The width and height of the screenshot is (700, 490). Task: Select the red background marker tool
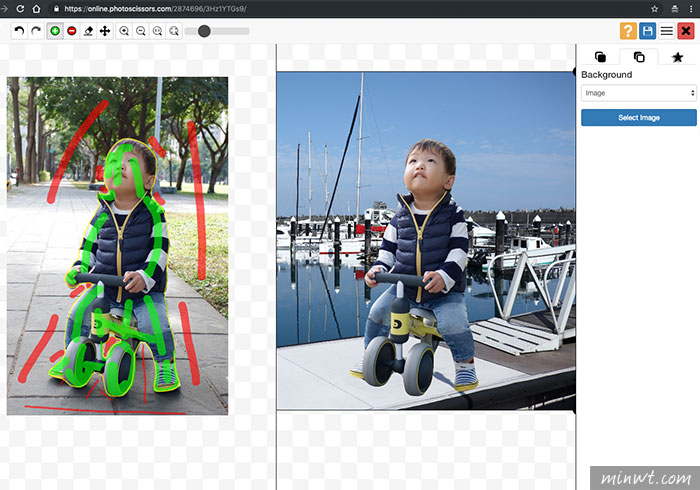click(x=71, y=31)
